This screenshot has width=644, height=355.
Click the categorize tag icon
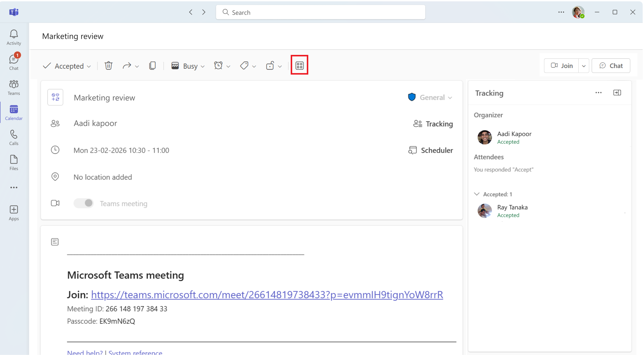[244, 66]
